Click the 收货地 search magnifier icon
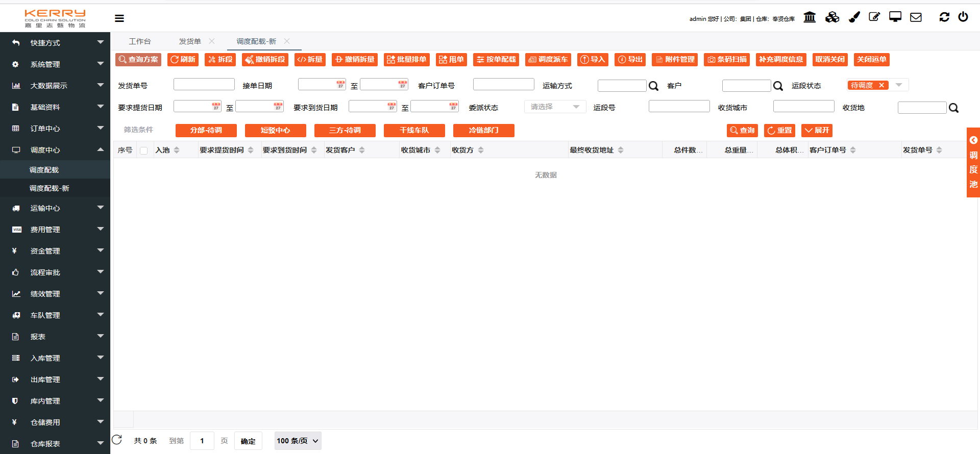980x454 pixels. click(953, 108)
